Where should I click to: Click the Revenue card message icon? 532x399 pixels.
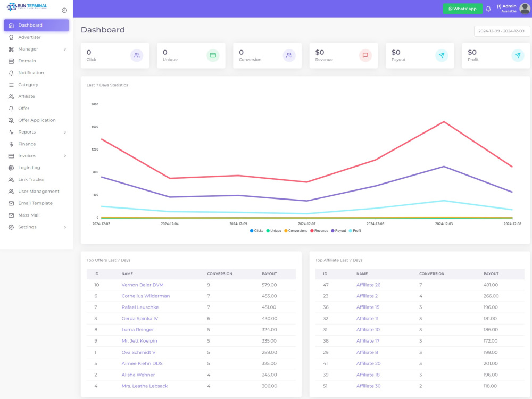coord(365,55)
